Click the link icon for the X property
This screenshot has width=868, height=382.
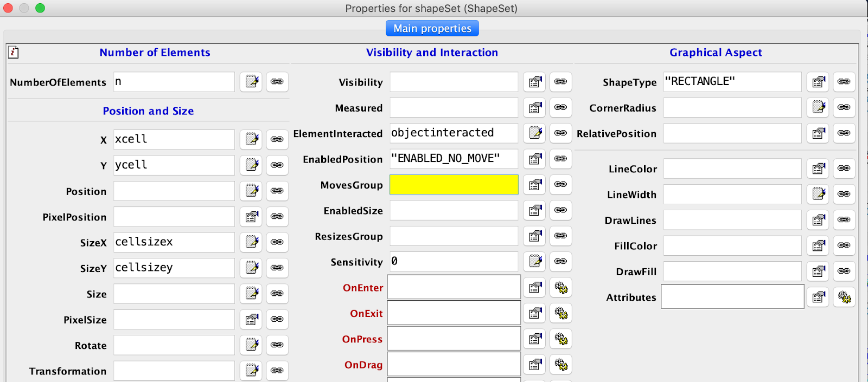click(x=277, y=139)
